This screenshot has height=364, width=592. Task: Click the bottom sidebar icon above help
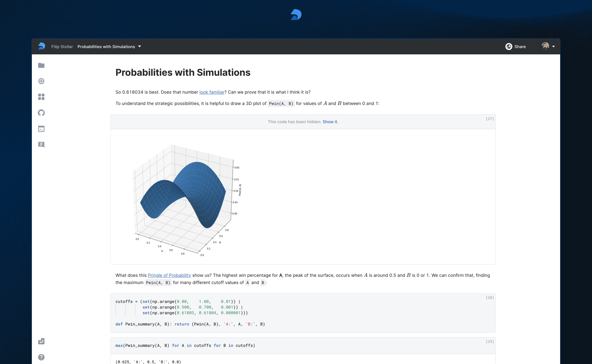41,341
